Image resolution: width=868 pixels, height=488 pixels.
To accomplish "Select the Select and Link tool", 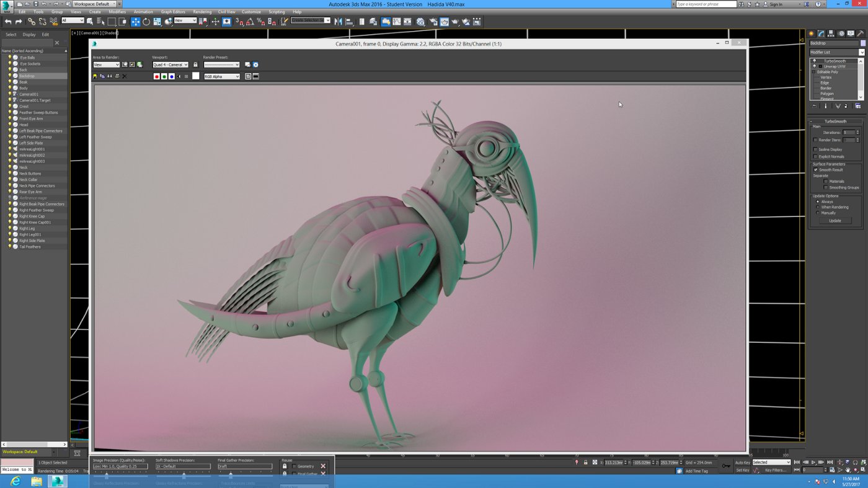I will point(32,22).
